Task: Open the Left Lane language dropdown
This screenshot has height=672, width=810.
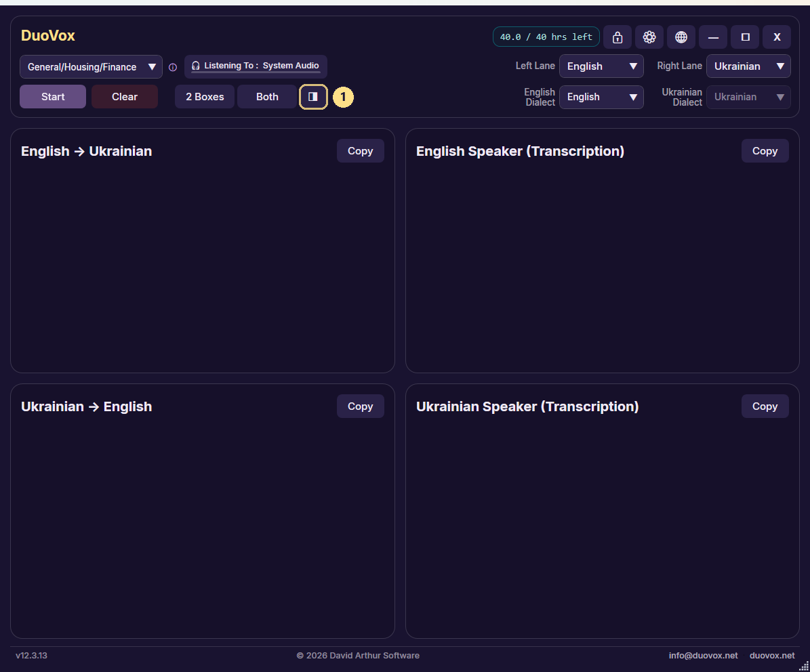Action: (x=601, y=66)
